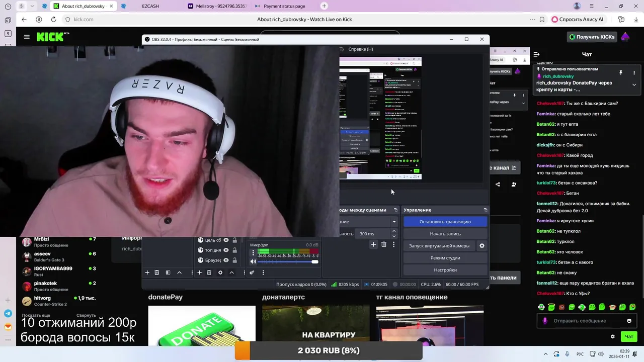644x362 pixels.
Task: Click Запуск виртуальной камеры button
Action: (439, 246)
